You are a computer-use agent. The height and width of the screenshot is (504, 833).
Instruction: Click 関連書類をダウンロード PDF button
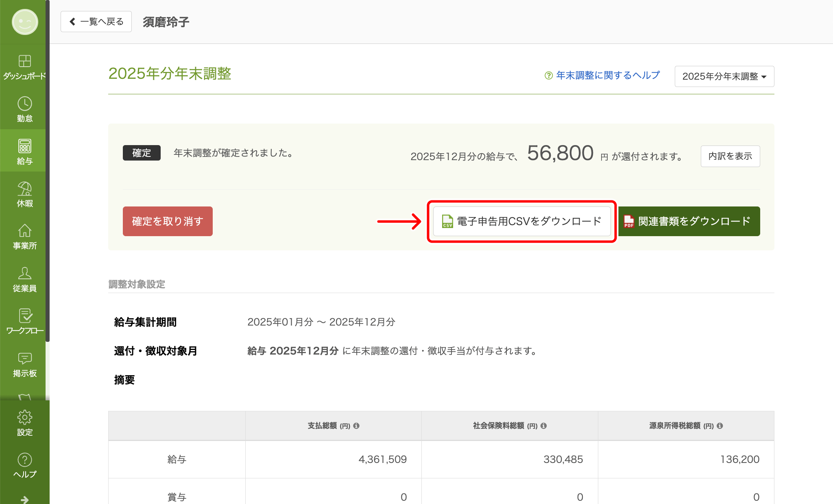click(689, 221)
